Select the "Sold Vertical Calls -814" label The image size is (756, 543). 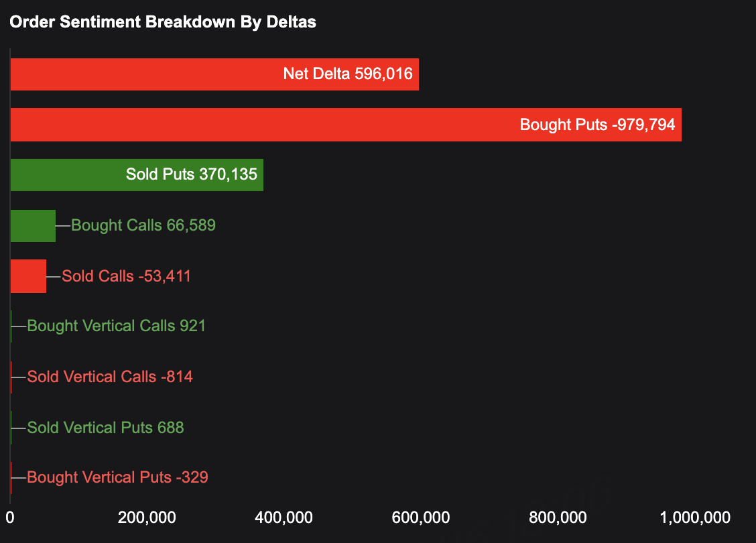110,377
